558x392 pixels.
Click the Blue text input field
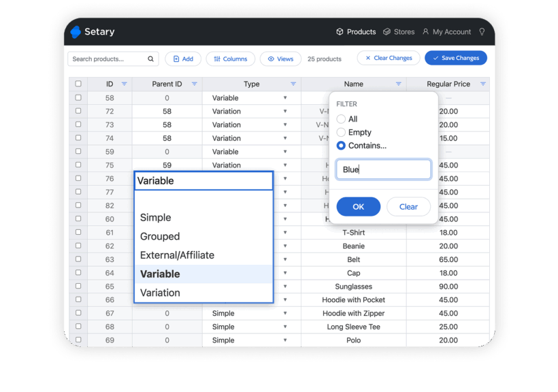pos(383,169)
